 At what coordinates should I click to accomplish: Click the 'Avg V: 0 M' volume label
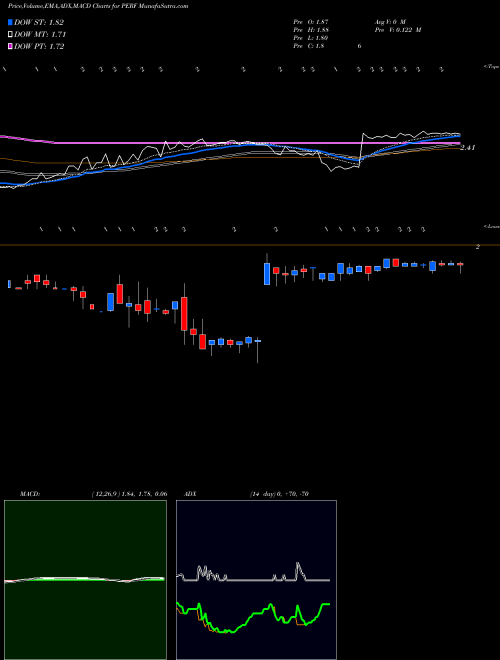click(x=390, y=21)
